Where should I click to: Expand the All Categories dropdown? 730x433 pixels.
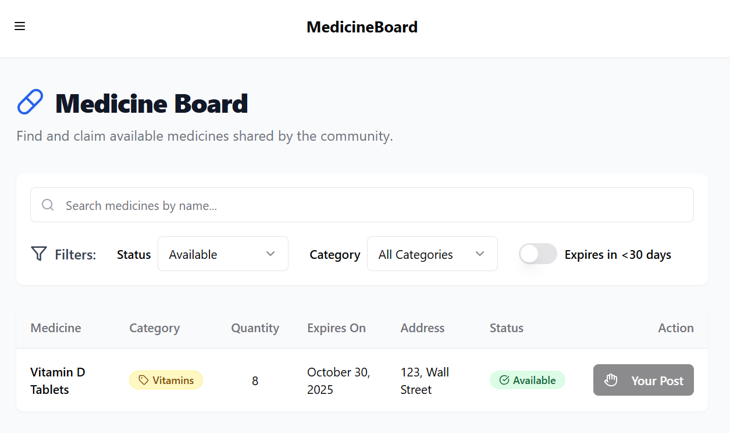[432, 254]
